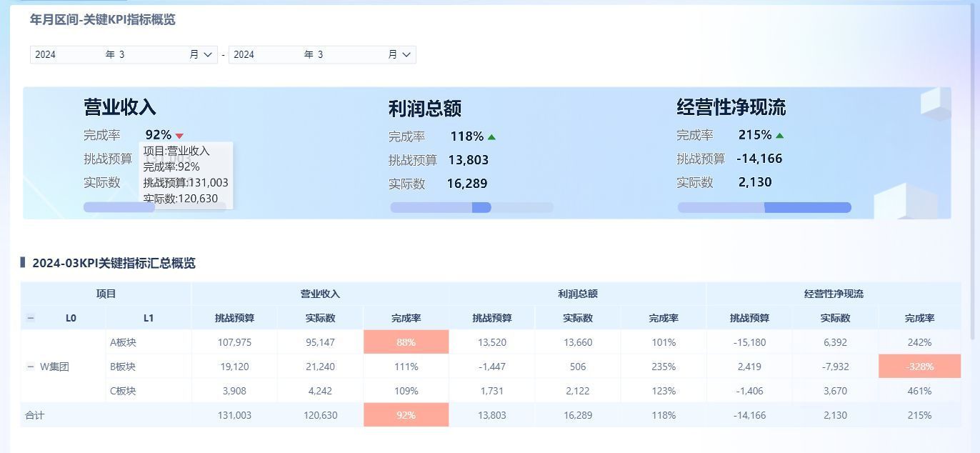
Task: Click the 经营性净现流 KPI card title
Action: [731, 107]
